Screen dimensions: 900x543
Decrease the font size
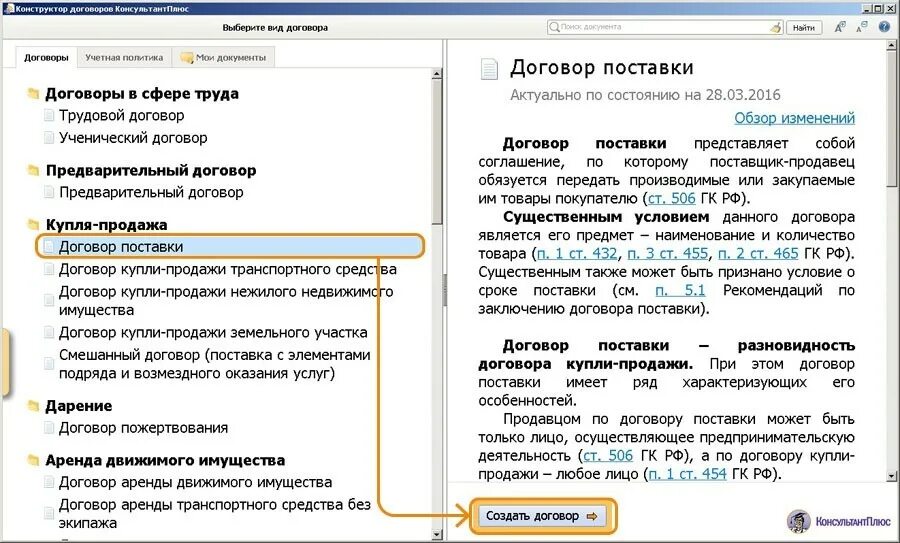pos(862,27)
